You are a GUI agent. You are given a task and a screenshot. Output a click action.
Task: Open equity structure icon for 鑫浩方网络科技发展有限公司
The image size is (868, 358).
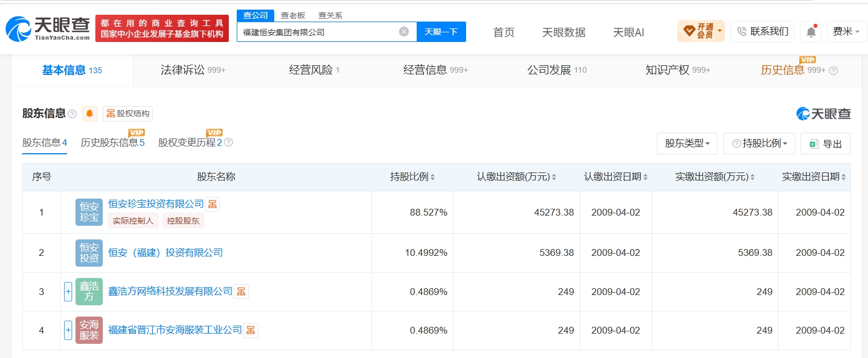point(241,292)
